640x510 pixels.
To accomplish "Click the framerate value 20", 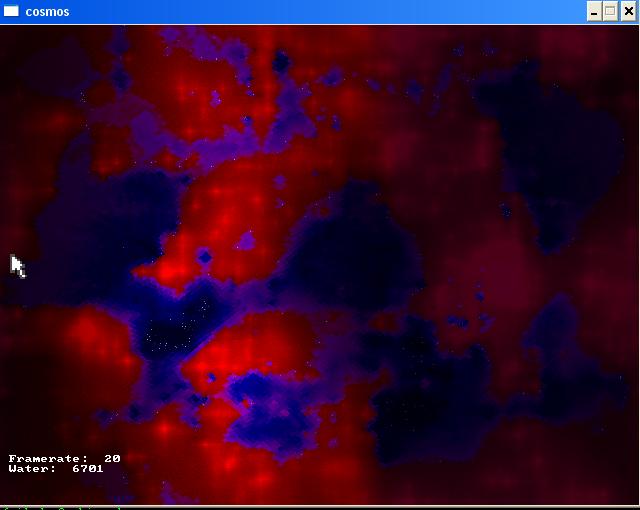I will coord(112,458).
